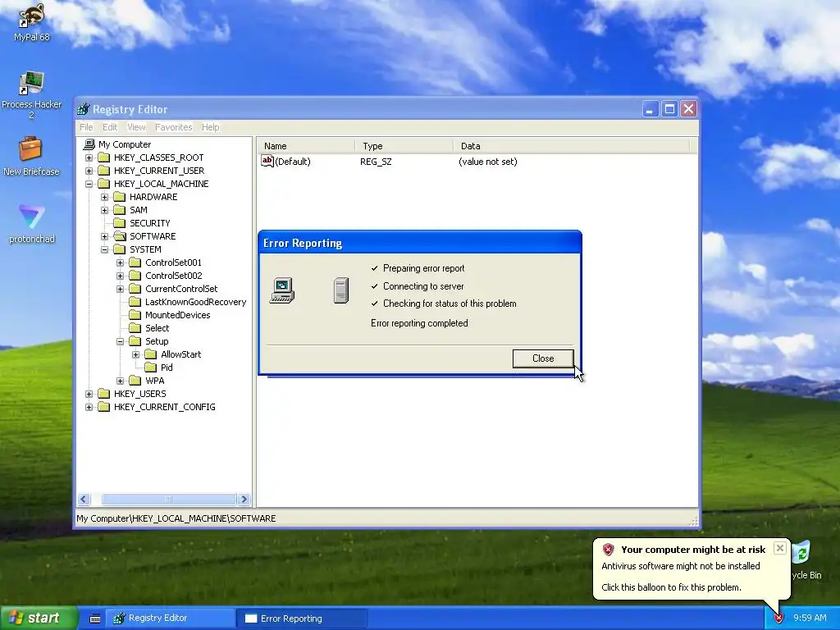Viewport: 840px width, 630px height.
Task: Click the keyboard icon beside Start button
Action: [x=95, y=619]
